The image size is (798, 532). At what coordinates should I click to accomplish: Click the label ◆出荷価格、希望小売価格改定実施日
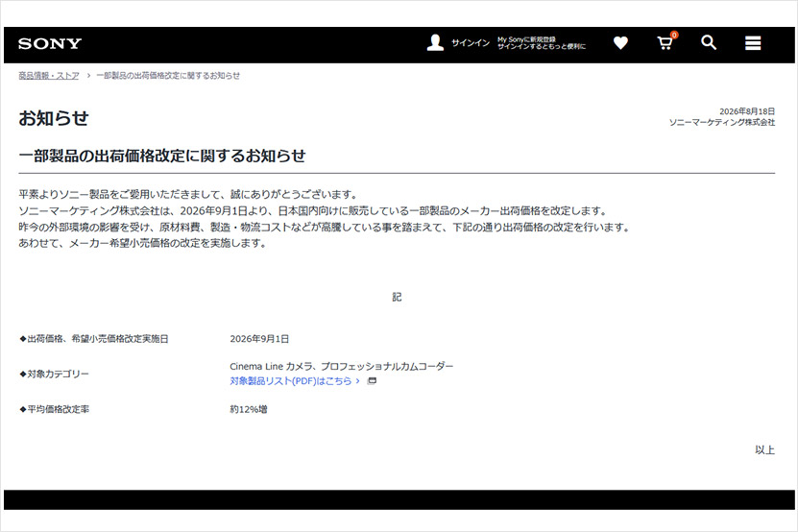pyautogui.click(x=94, y=339)
